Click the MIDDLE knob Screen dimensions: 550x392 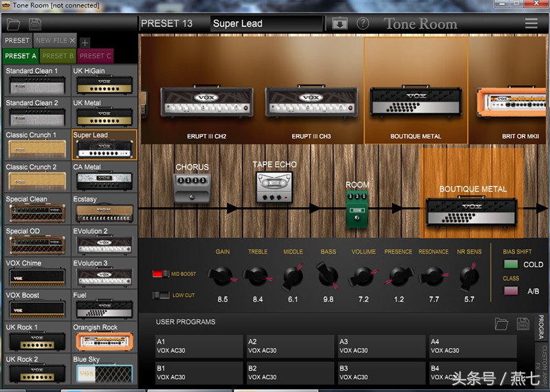(293, 276)
